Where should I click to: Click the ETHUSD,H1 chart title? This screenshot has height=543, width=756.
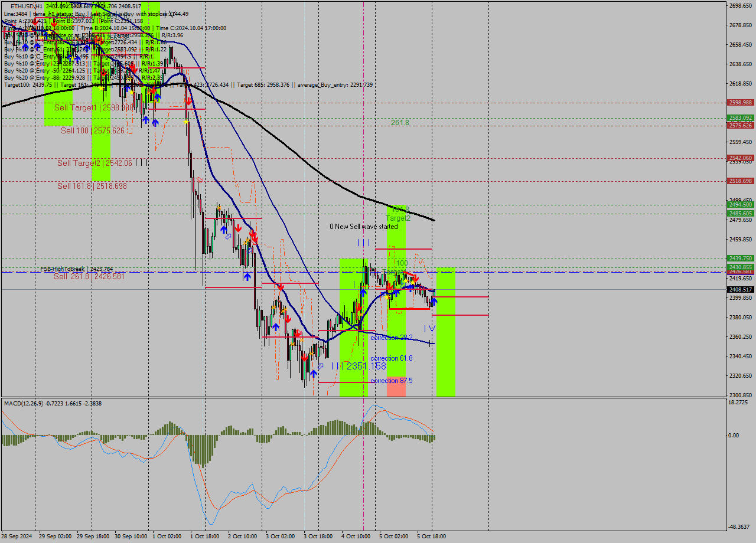[27, 6]
